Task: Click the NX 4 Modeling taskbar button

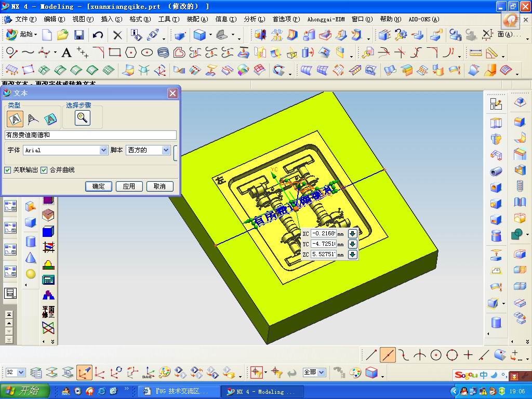Action: [263, 391]
